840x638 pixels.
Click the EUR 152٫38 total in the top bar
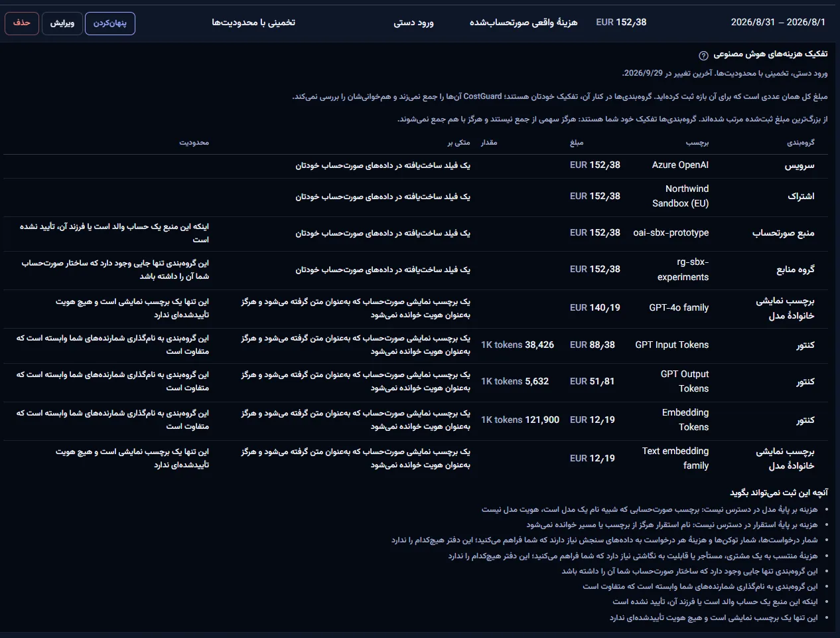(621, 23)
